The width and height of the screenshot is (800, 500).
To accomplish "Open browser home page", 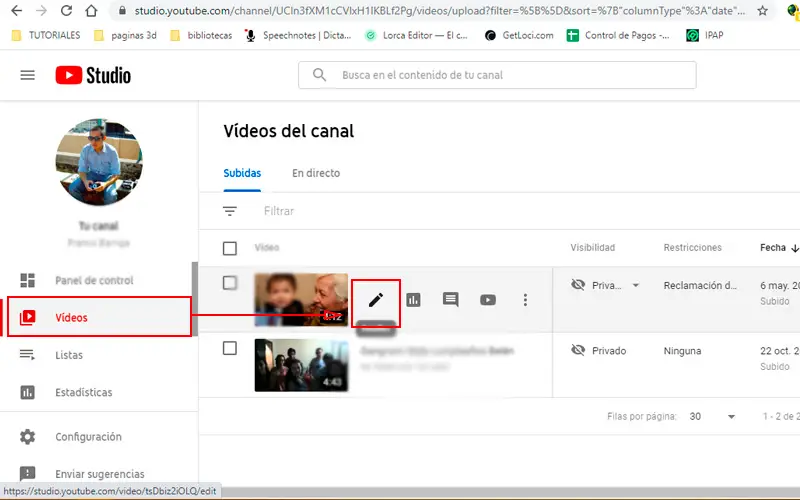I will coord(91,11).
